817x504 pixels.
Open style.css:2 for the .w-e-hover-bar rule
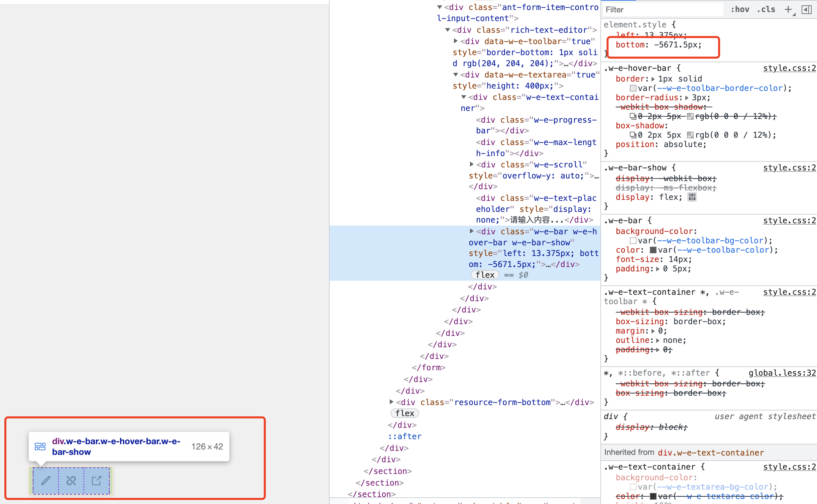point(789,68)
